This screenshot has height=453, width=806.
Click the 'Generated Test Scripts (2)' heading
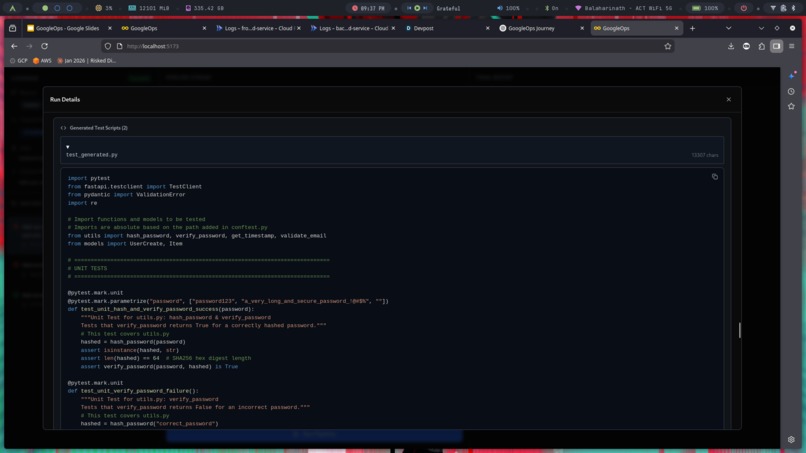pyautogui.click(x=99, y=128)
